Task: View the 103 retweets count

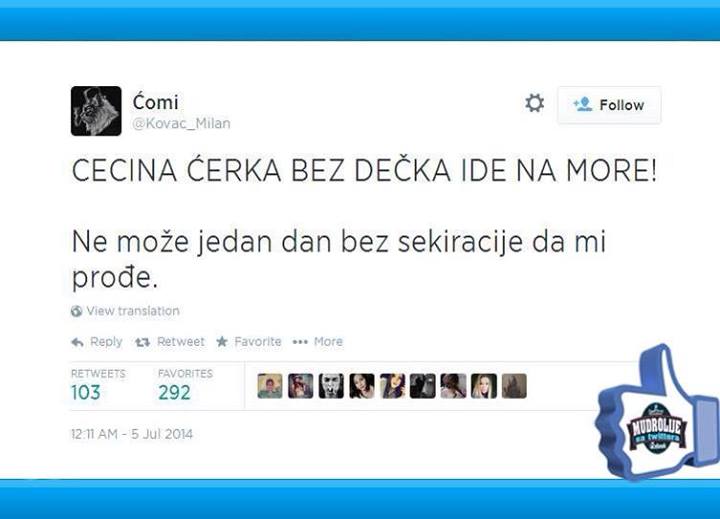Action: point(86,393)
